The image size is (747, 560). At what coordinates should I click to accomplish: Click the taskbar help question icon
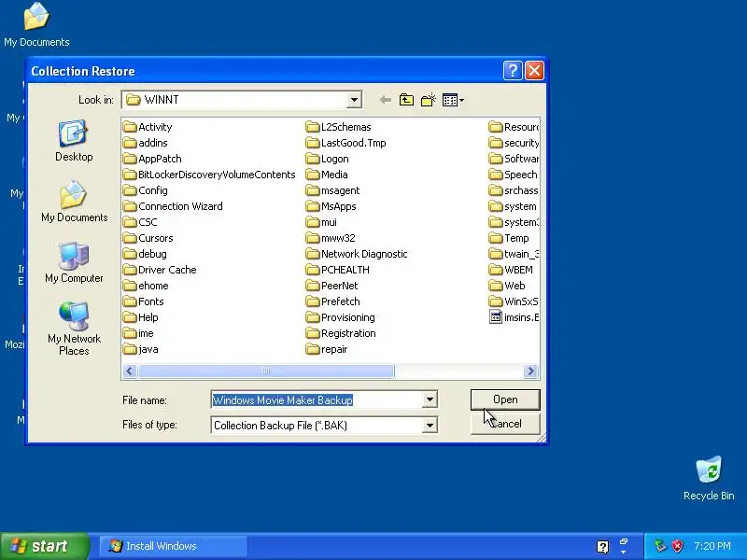click(x=602, y=546)
